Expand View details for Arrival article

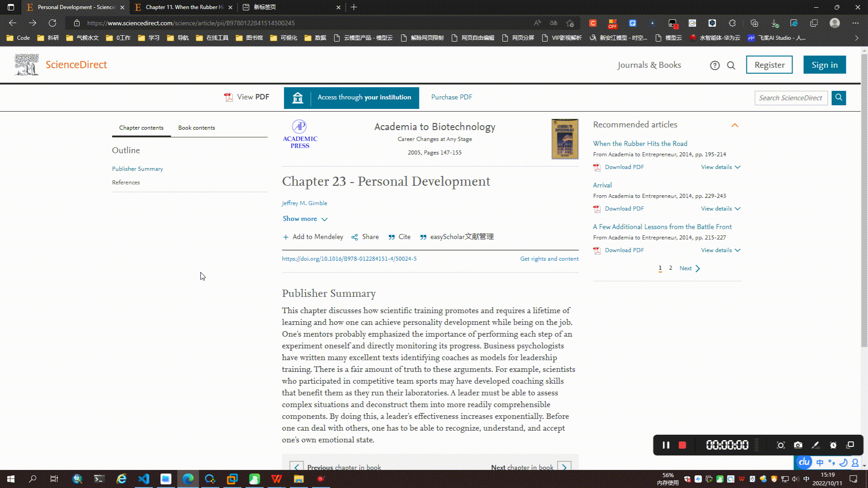tap(720, 209)
